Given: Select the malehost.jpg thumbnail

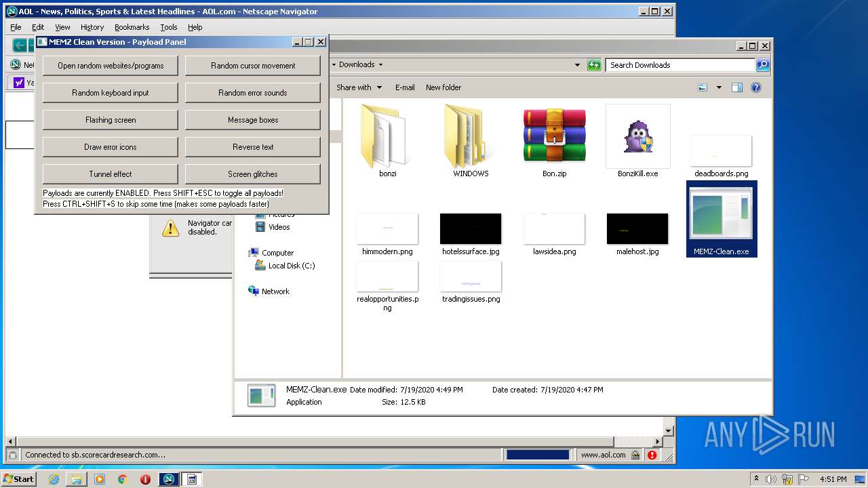Looking at the screenshot, I should 637,228.
